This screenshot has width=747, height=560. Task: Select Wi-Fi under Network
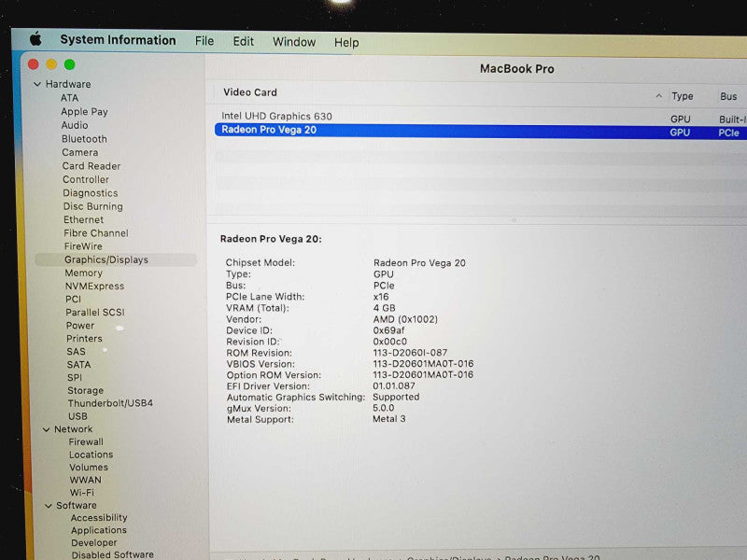[82, 493]
